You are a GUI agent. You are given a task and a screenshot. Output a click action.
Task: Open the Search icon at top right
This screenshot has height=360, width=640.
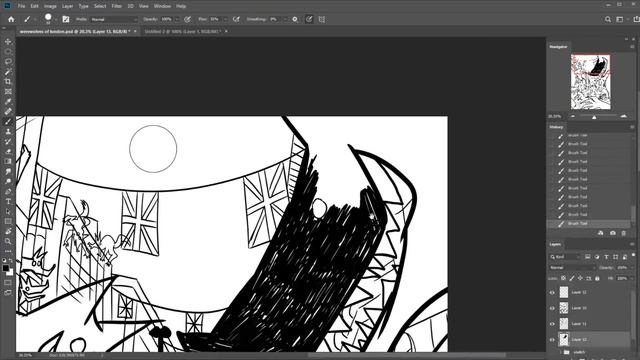point(608,19)
